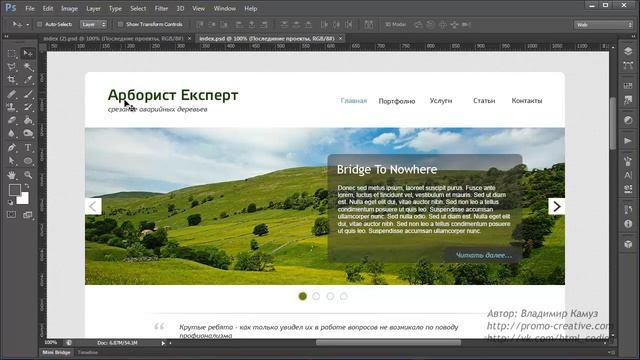This screenshot has width=640, height=360.
Task: Open the Image menu
Action: (x=69, y=8)
